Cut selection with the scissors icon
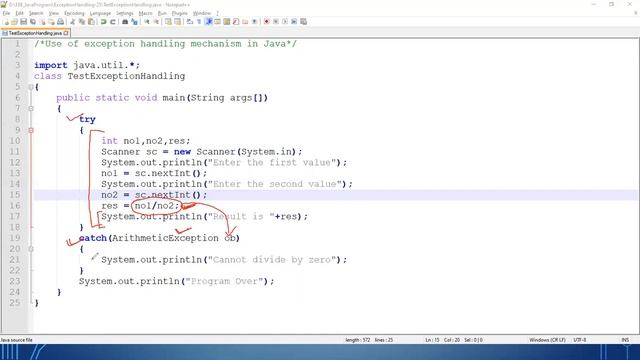This screenshot has width=640, height=360. tap(72, 22)
